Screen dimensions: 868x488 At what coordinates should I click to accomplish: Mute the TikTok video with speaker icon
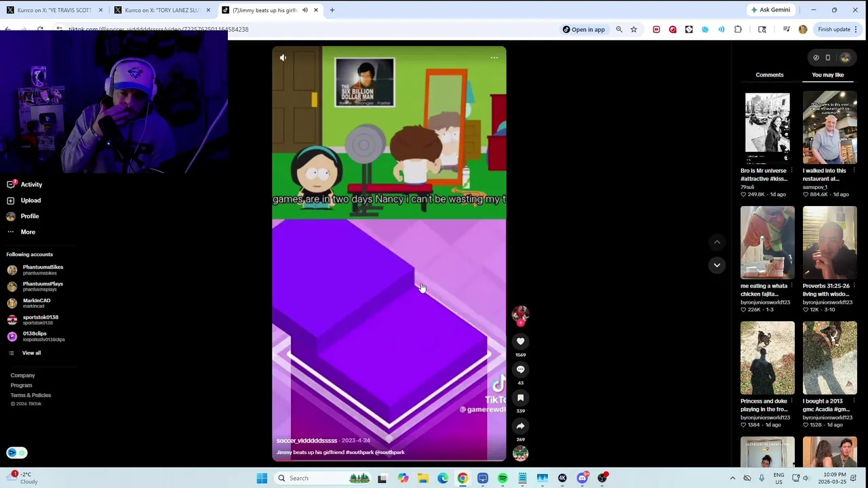283,58
